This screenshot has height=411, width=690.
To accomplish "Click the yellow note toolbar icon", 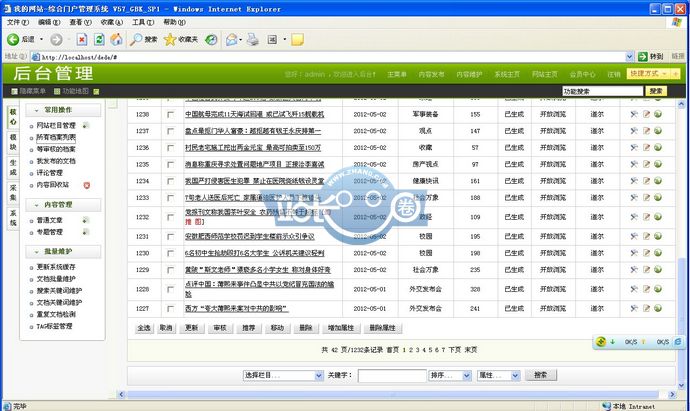I will (x=297, y=40).
